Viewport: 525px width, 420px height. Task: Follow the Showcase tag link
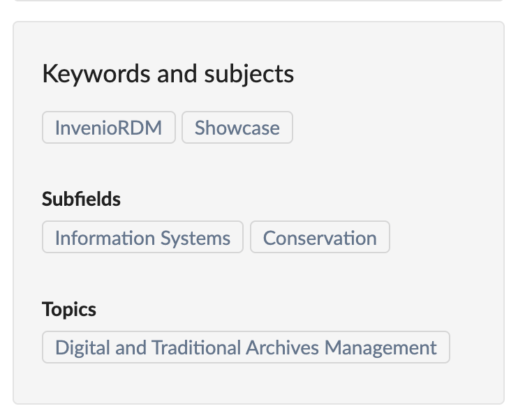237,128
